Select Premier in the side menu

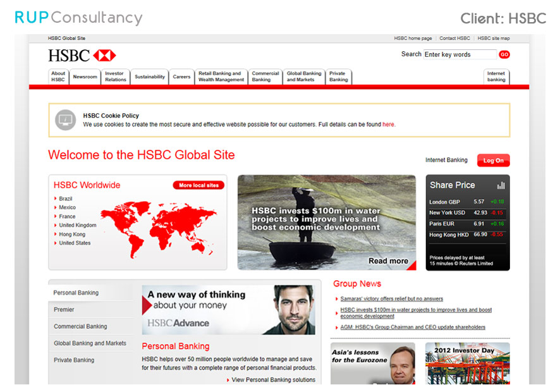coord(91,309)
